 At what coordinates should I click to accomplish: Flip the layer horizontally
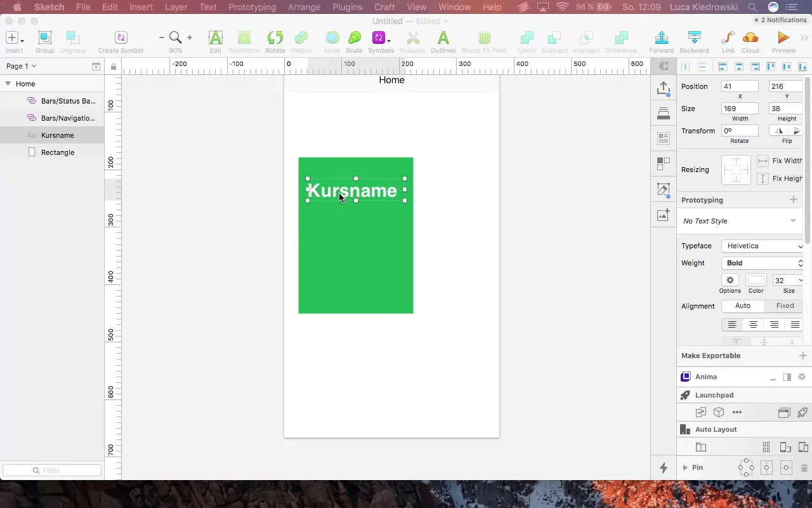click(779, 131)
